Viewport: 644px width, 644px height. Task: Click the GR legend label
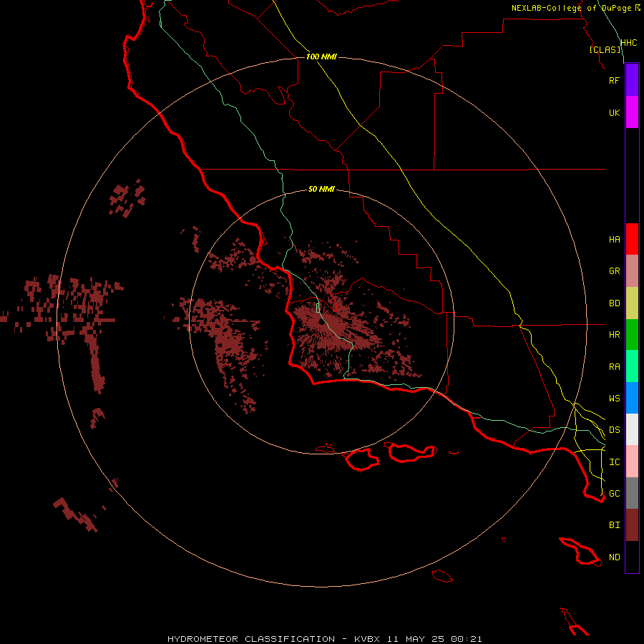[x=614, y=271]
